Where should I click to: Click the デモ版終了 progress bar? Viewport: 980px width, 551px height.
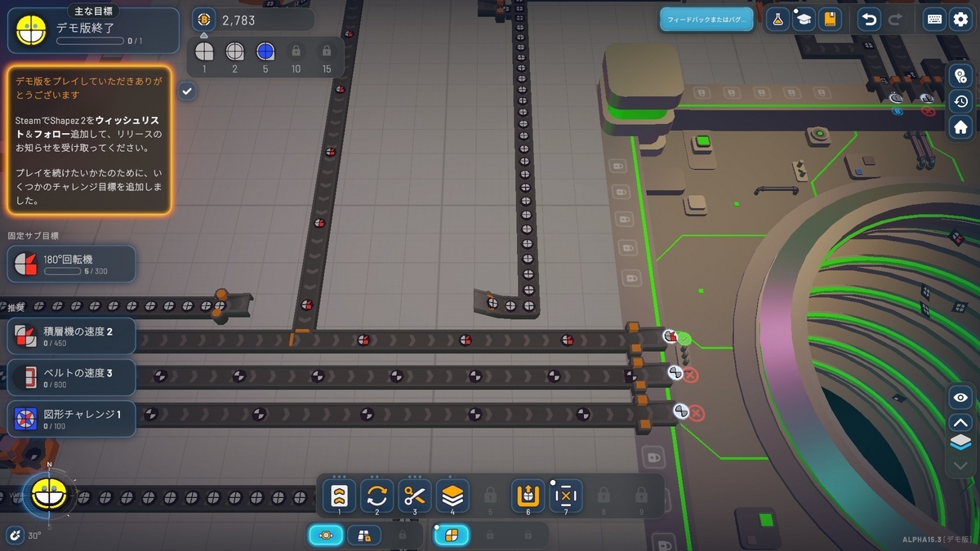[x=91, y=41]
